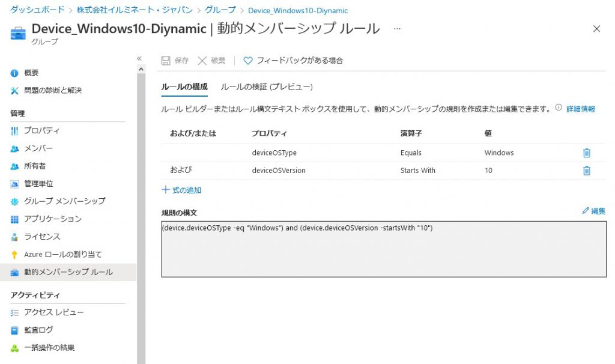
Task: Click the value cell showing 10
Action: click(488, 170)
